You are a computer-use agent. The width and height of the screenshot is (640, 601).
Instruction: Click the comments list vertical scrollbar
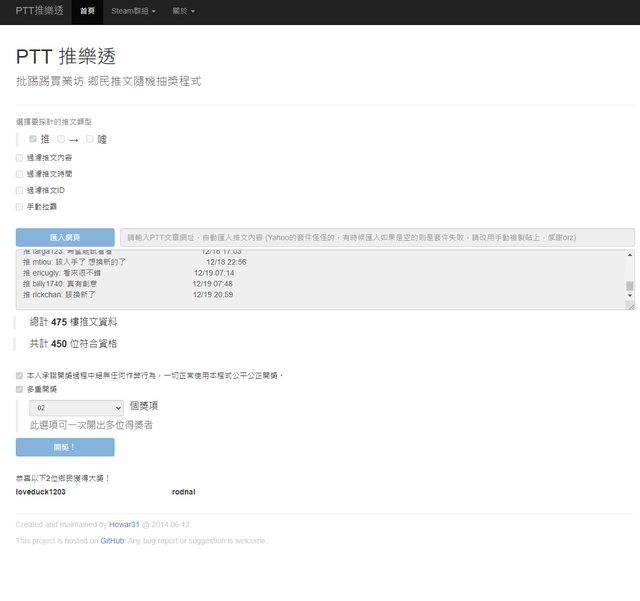coord(630,280)
